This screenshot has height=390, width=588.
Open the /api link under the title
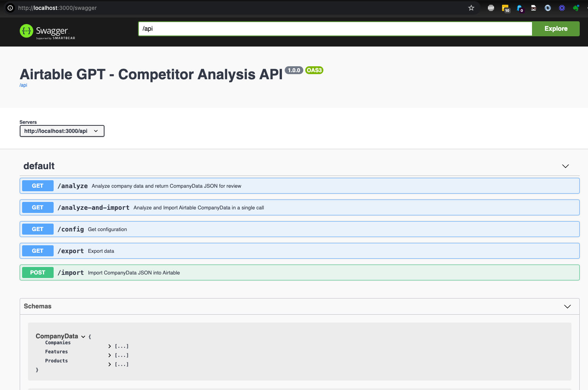23,85
